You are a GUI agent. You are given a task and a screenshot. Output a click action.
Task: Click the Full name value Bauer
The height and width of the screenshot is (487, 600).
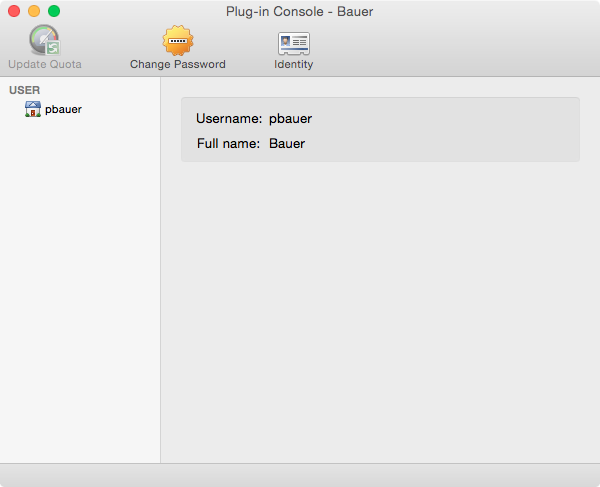coord(287,143)
